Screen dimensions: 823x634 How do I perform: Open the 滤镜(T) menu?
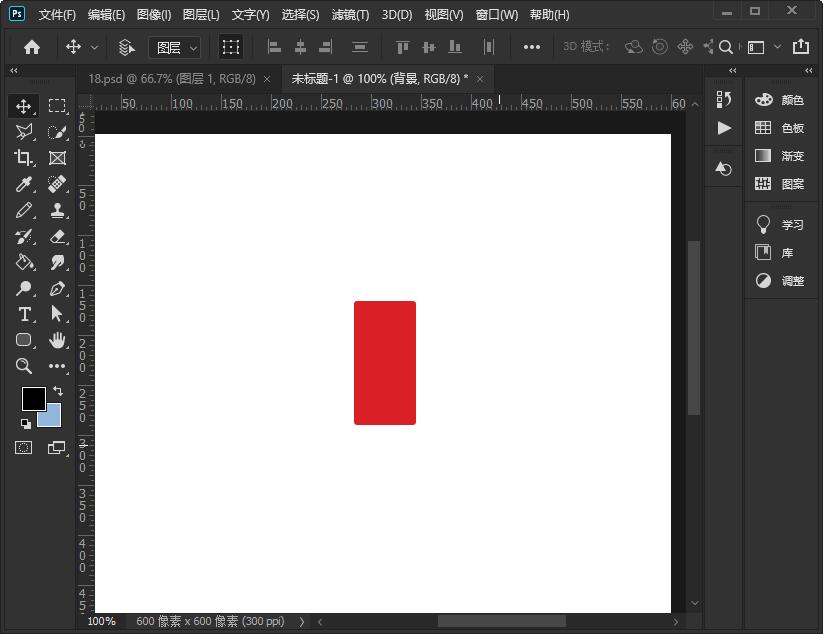click(x=350, y=15)
